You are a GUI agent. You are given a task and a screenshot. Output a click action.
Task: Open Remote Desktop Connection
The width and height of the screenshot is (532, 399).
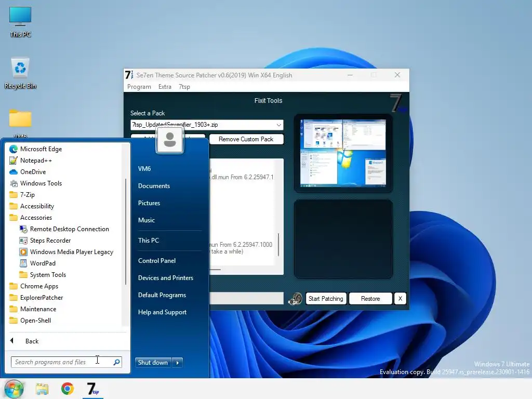click(x=69, y=229)
